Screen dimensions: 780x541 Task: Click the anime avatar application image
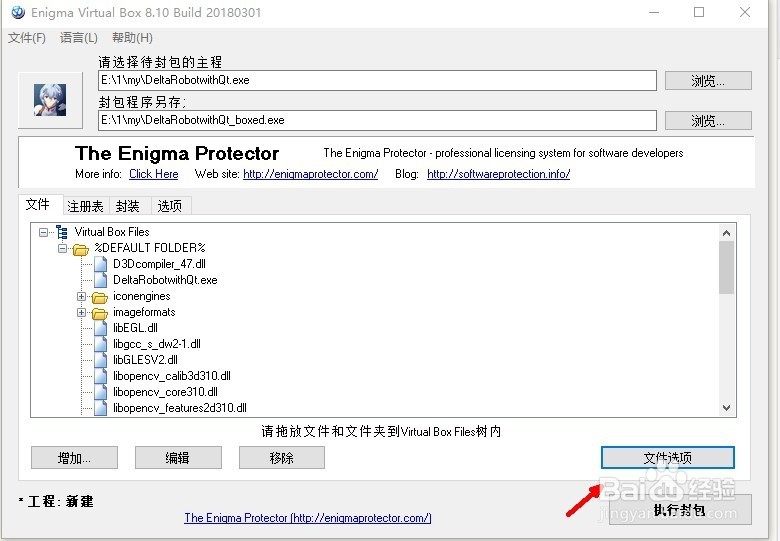click(x=50, y=100)
